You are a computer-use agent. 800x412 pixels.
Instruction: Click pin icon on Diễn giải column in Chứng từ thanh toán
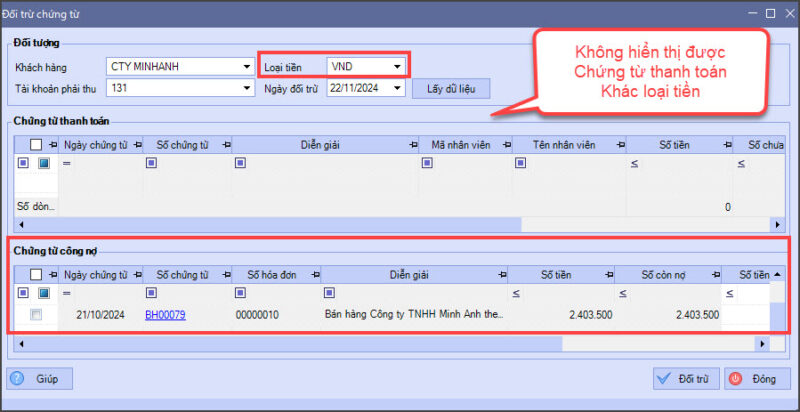pos(410,145)
